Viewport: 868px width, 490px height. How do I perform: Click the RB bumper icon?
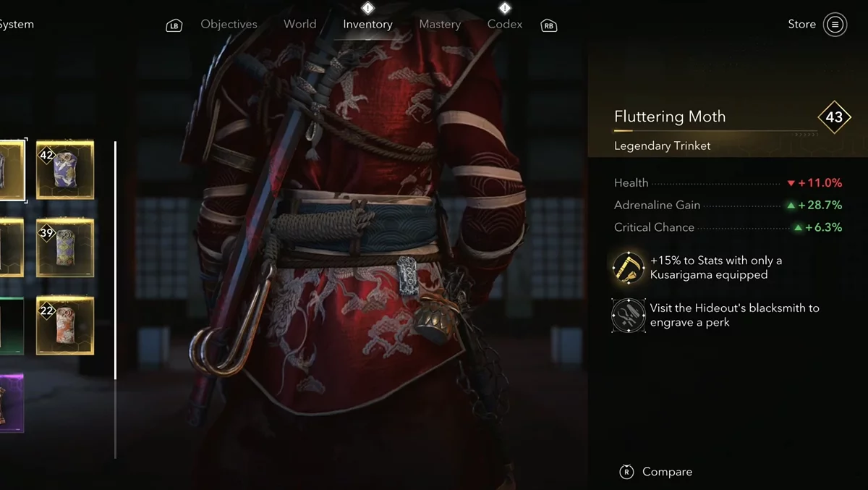[549, 26]
